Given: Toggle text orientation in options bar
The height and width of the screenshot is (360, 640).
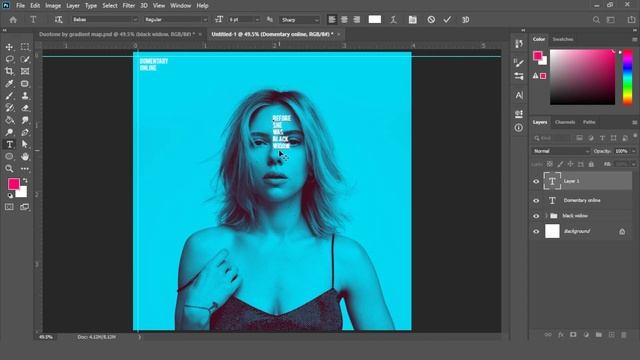Looking at the screenshot, I should pyautogui.click(x=58, y=20).
